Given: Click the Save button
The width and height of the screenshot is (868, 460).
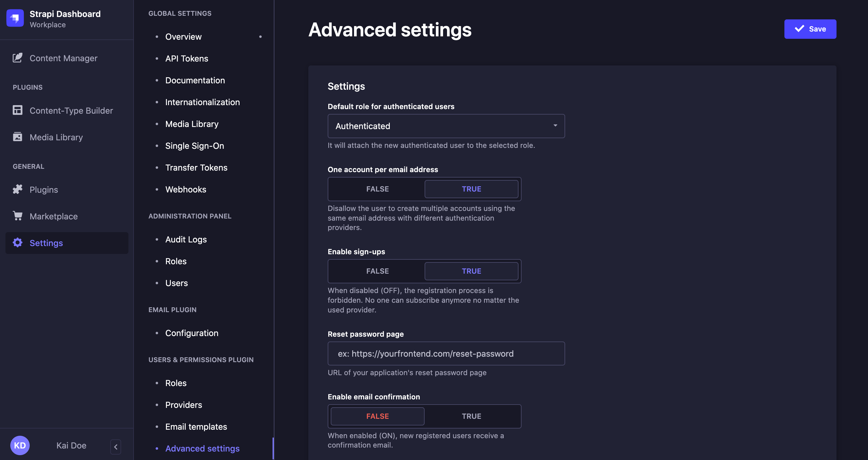Looking at the screenshot, I should pos(810,29).
